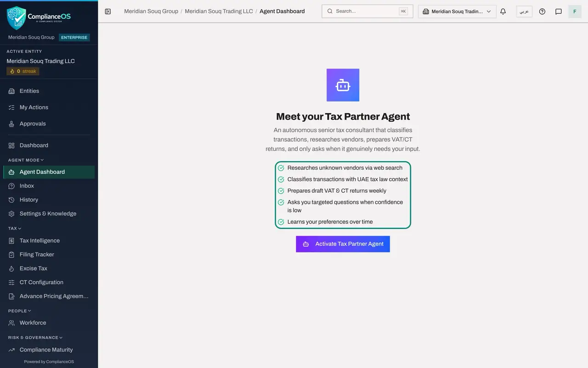Click the Enterprise plan badge
Viewport: 588px width, 368px height.
(x=74, y=38)
